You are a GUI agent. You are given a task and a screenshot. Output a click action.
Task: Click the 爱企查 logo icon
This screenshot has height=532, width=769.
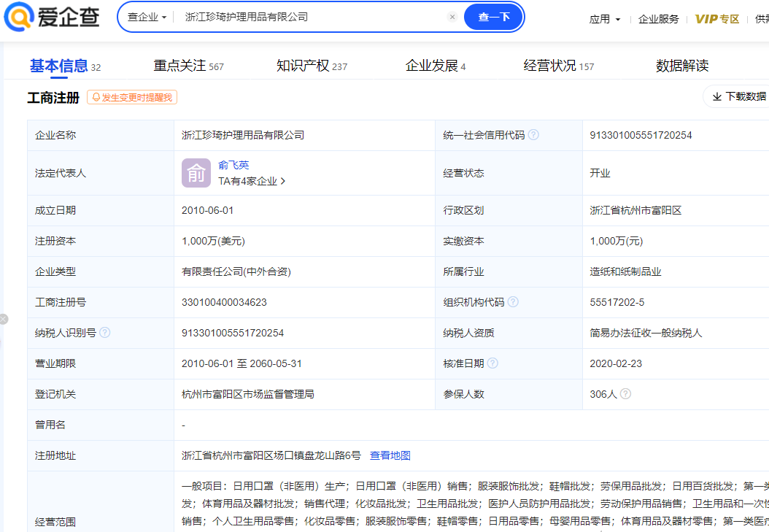(x=19, y=17)
